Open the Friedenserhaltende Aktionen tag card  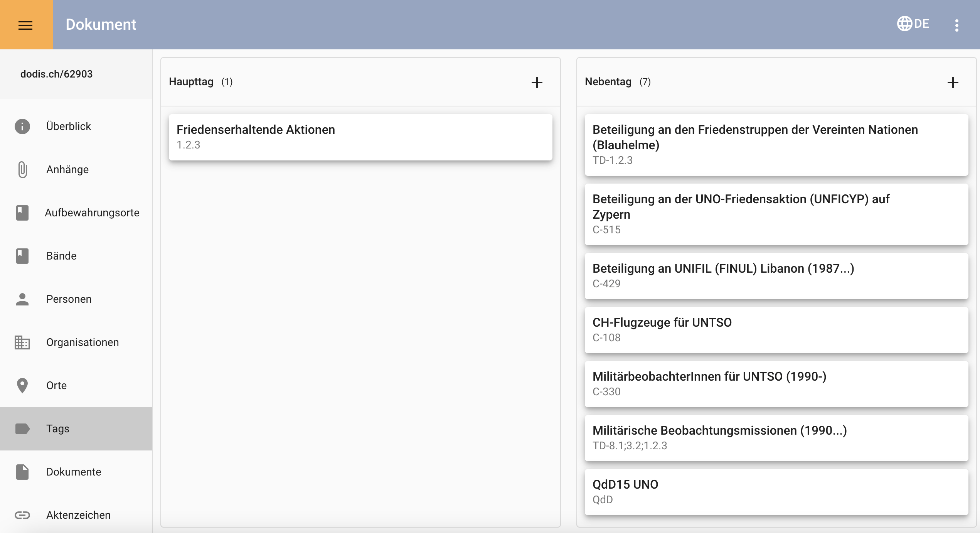pos(360,137)
